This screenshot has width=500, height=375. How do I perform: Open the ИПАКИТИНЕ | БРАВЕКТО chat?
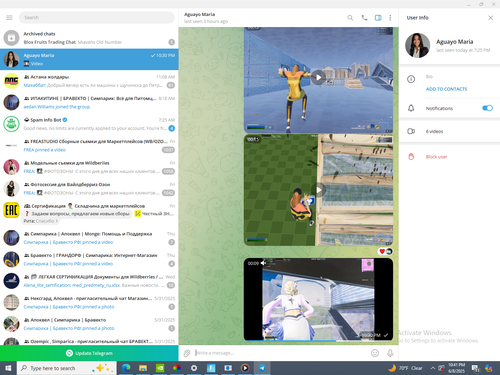click(89, 102)
